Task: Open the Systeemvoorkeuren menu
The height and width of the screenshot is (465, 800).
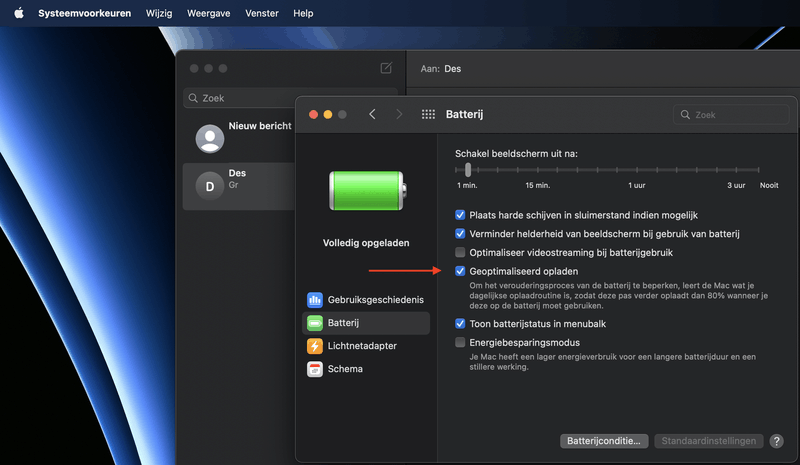Action: 84,13
